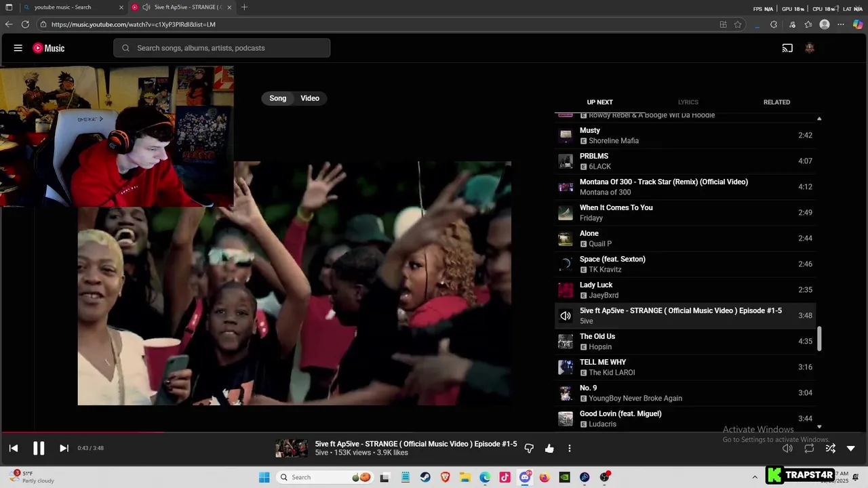868x488 pixels.
Task: Play Montana Of 300 Track Star Remix
Action: pyautogui.click(x=685, y=187)
